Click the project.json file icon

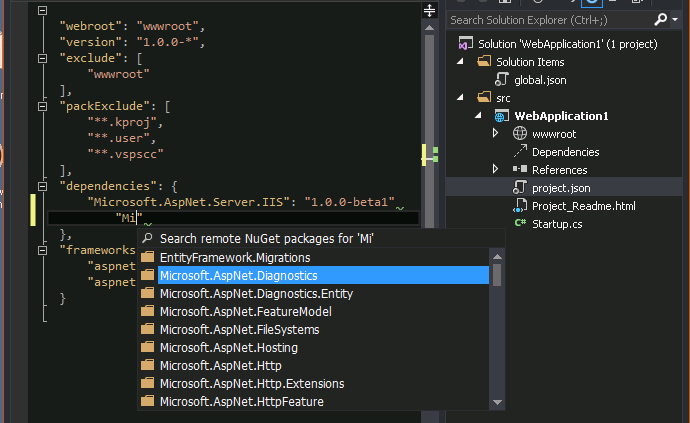click(x=520, y=188)
